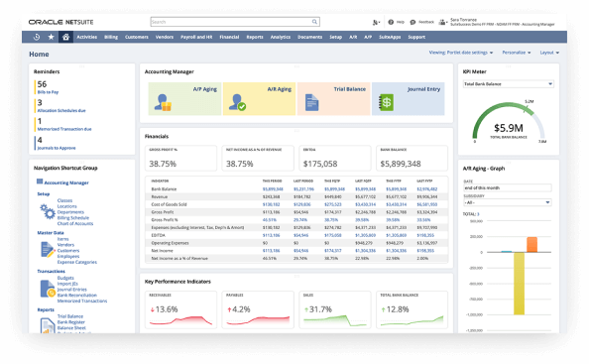The image size is (589, 364).
Task: Open the Subsidiary All dropdown
Action: (x=508, y=202)
